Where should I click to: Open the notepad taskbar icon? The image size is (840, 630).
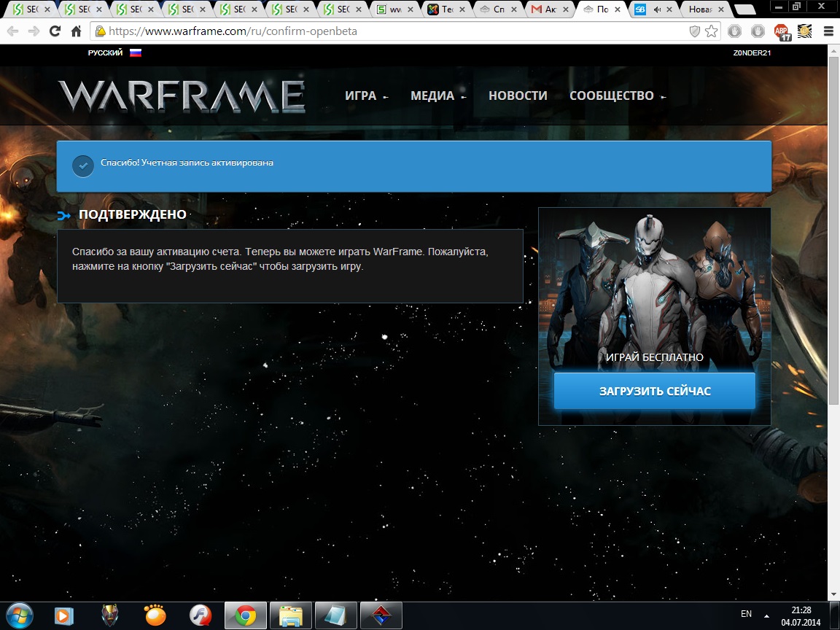click(x=336, y=615)
